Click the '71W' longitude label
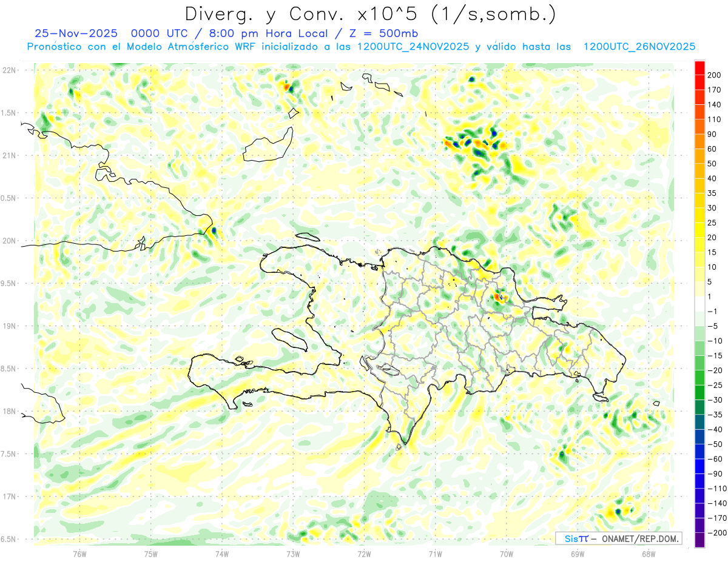728x562 pixels. point(435,554)
